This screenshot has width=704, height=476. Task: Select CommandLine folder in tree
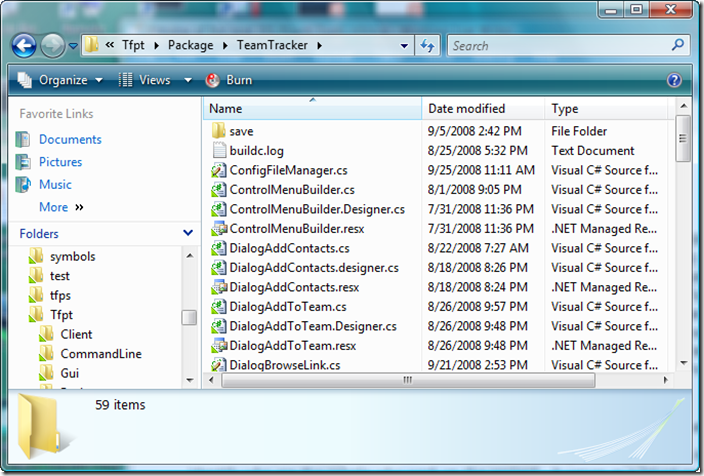(101, 354)
